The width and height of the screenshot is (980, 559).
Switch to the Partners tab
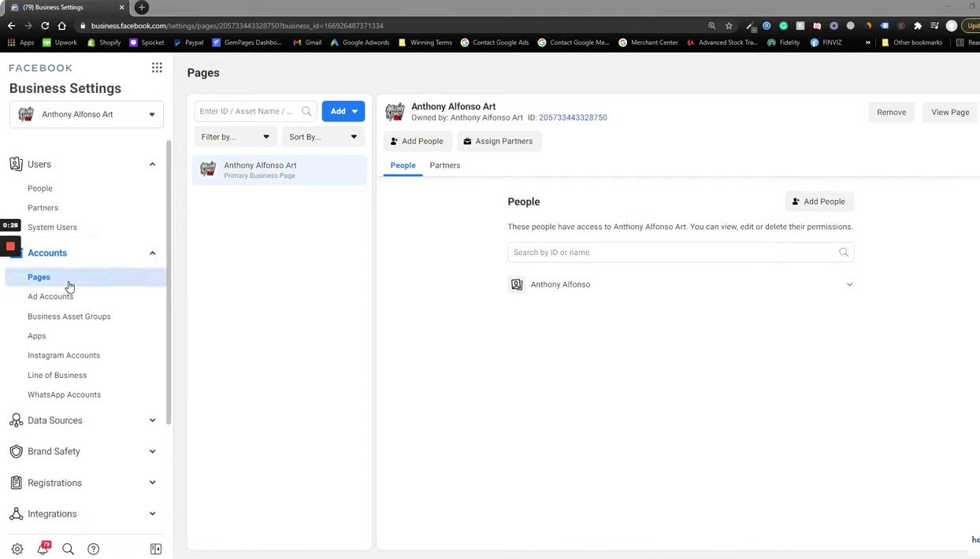tap(445, 165)
